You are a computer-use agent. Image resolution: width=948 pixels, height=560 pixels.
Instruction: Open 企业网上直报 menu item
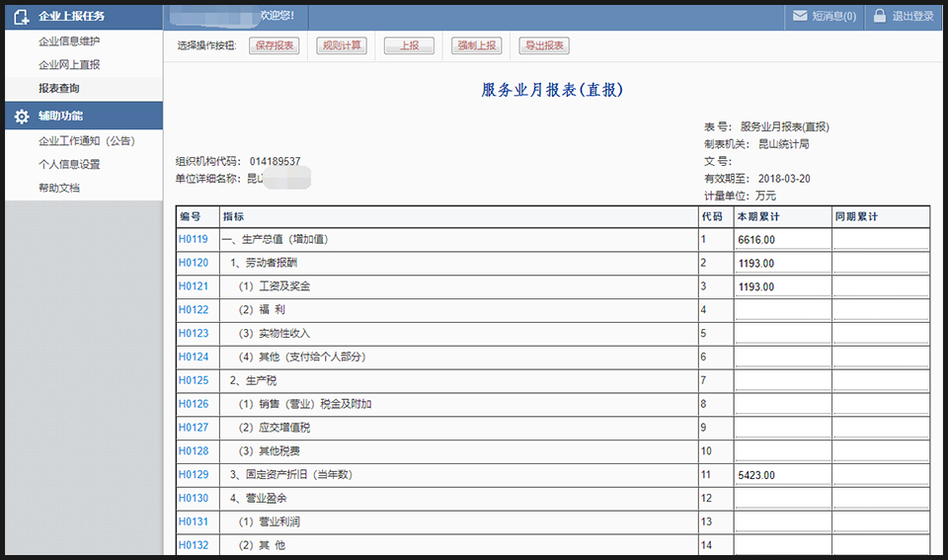pos(69,65)
